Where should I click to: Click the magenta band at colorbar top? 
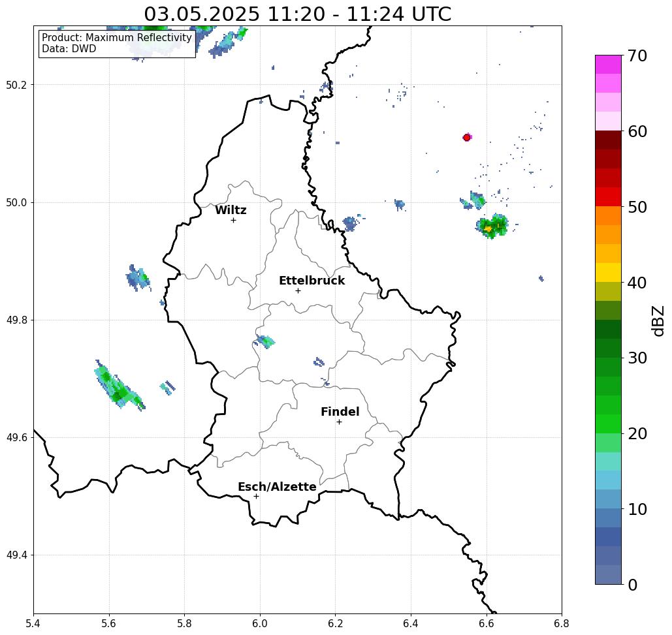coord(608,64)
